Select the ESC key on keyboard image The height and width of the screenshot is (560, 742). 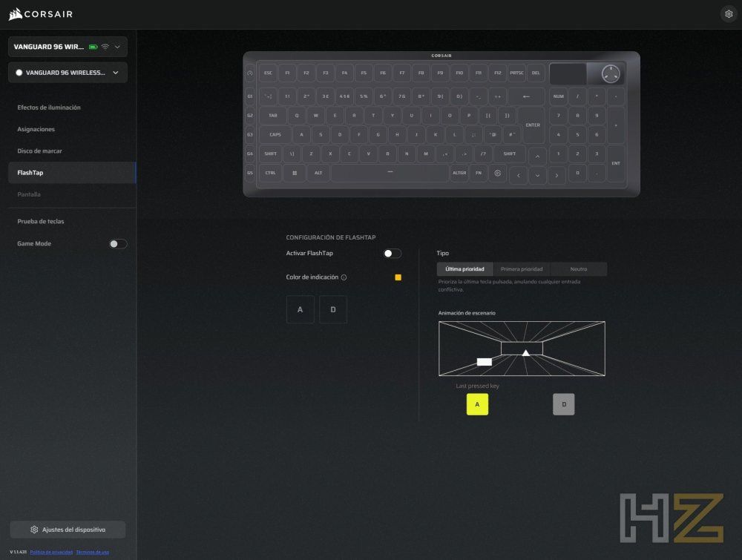click(x=269, y=73)
